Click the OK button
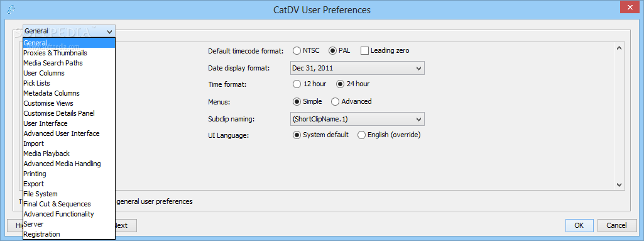The height and width of the screenshot is (241, 644). (579, 225)
